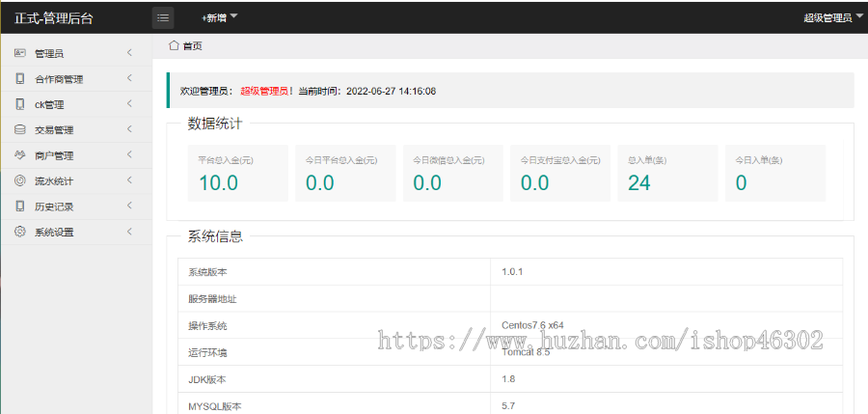This screenshot has width=868, height=414.
Task: Open 合作商管理 sidebar menu item
Action: [x=76, y=79]
